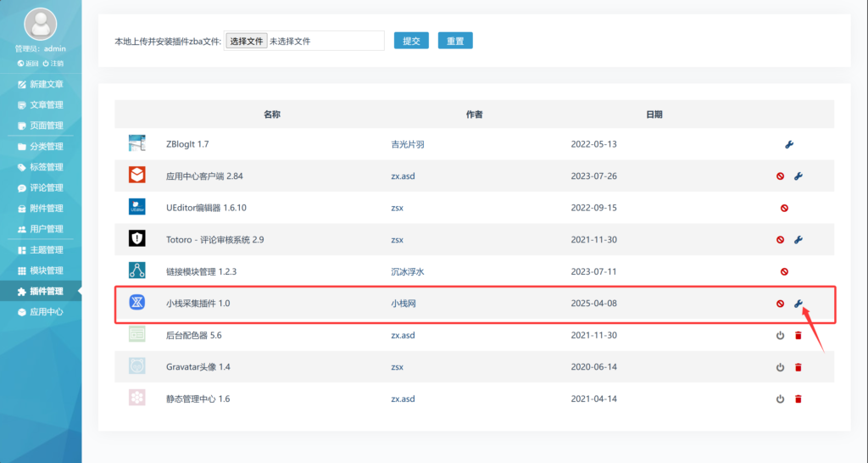
Task: Delete the 后台配色器 5.6 plugin
Action: tap(798, 335)
